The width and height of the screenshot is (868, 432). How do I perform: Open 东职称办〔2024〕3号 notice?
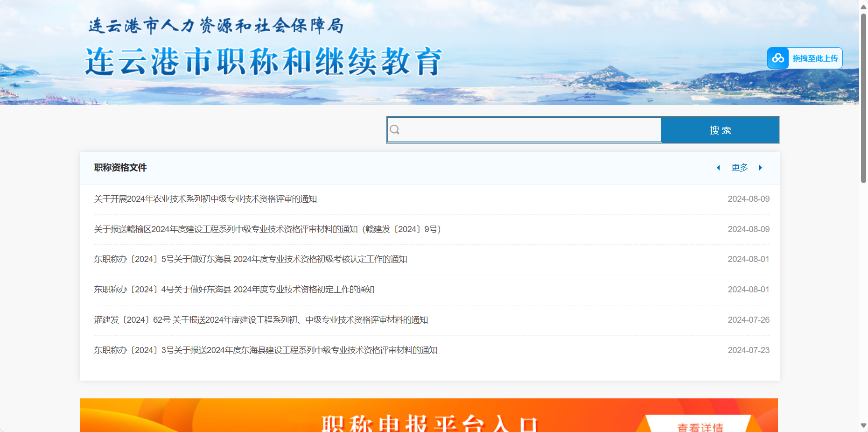pyautogui.click(x=266, y=350)
